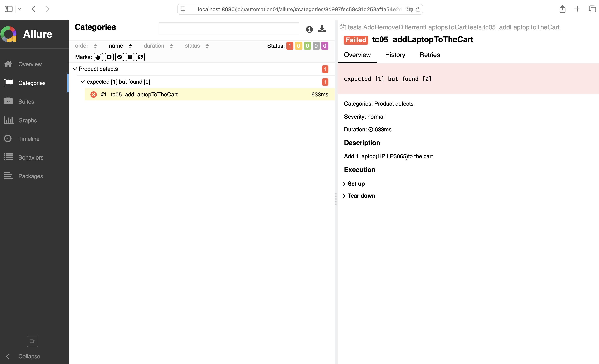The image size is (599, 364).
Task: Go to Suites in the sidebar
Action: coord(26,101)
